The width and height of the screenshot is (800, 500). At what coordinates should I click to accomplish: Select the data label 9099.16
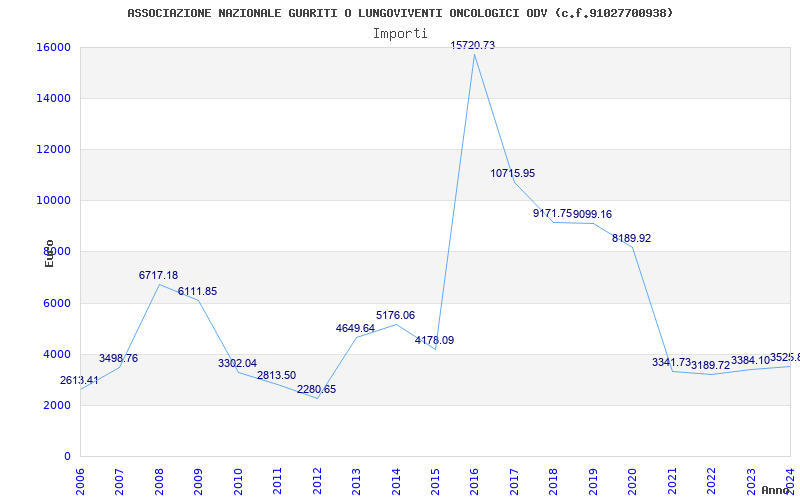592,214
